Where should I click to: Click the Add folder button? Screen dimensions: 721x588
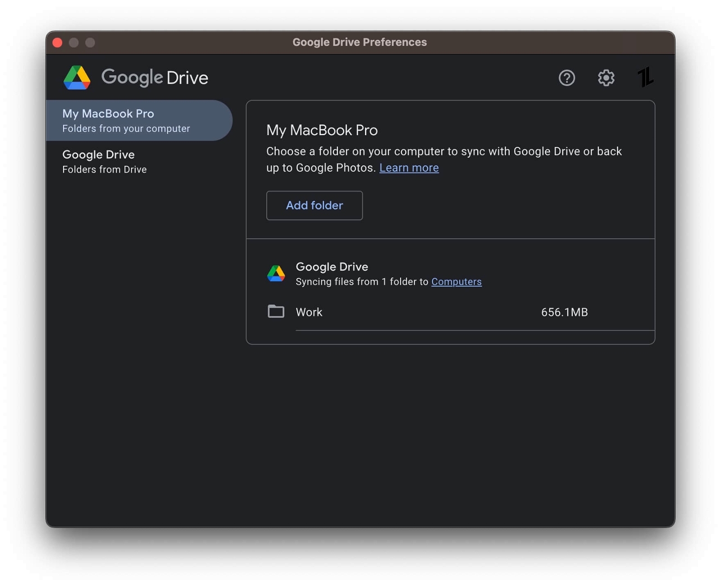point(314,205)
